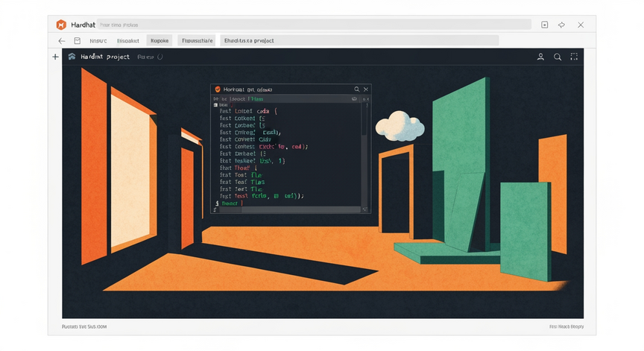Select the tab directly right of Kopoke
Image resolution: width=644 pixels, height=351 pixels.
point(197,41)
